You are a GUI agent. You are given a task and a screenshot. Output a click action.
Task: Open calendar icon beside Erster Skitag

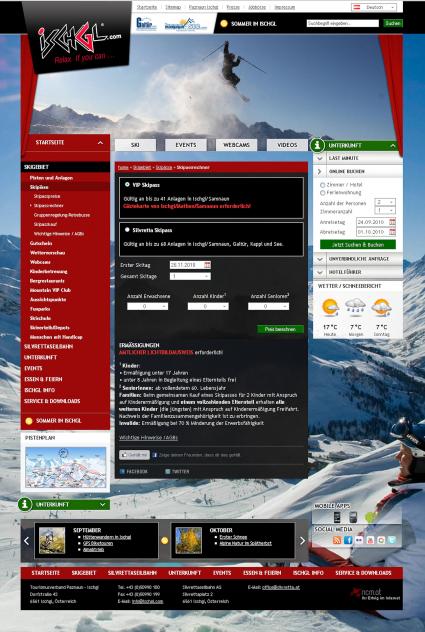pyautogui.click(x=207, y=265)
